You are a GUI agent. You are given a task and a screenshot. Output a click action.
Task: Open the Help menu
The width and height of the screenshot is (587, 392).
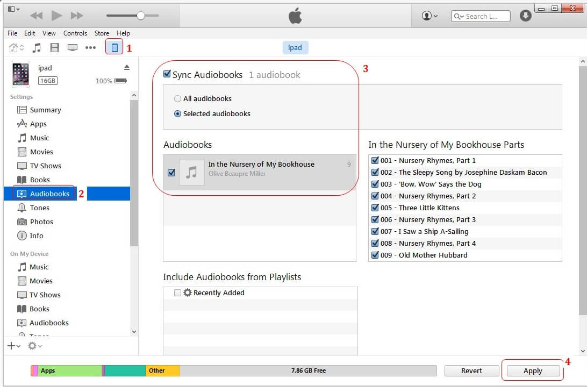[123, 33]
